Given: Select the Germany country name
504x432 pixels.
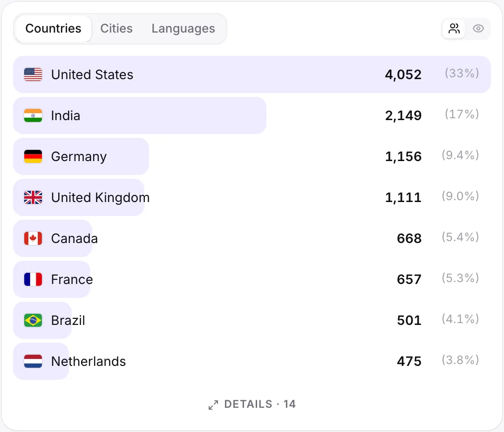Looking at the screenshot, I should point(79,157).
